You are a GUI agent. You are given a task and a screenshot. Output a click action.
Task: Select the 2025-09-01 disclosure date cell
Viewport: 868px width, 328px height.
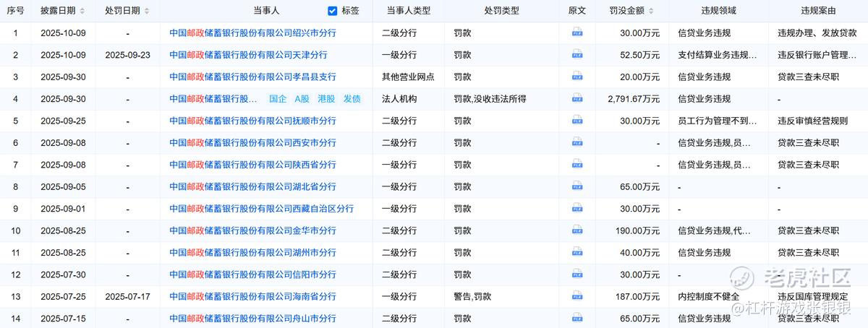63,209
